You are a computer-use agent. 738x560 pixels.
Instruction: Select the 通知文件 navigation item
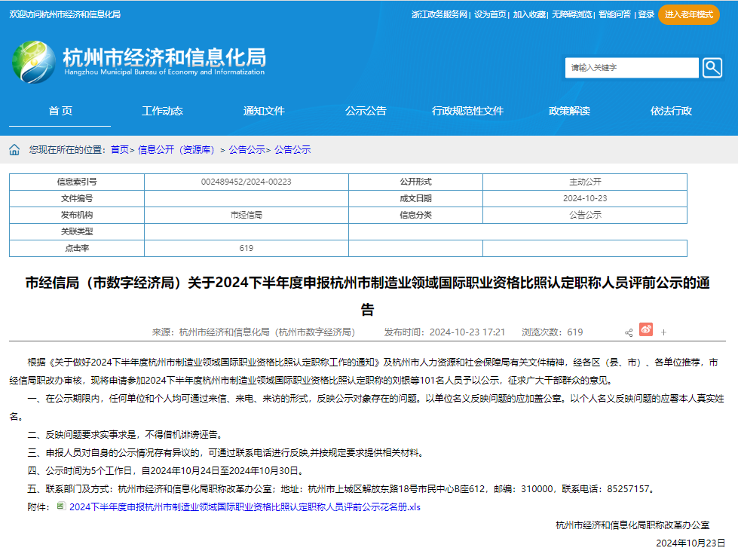click(264, 111)
